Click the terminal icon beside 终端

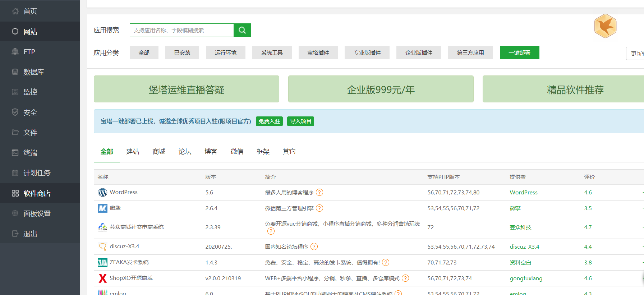[15, 153]
